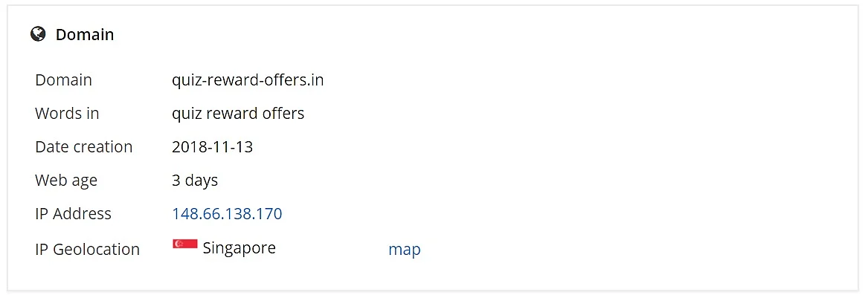Open the map link for geolocation

tap(404, 249)
